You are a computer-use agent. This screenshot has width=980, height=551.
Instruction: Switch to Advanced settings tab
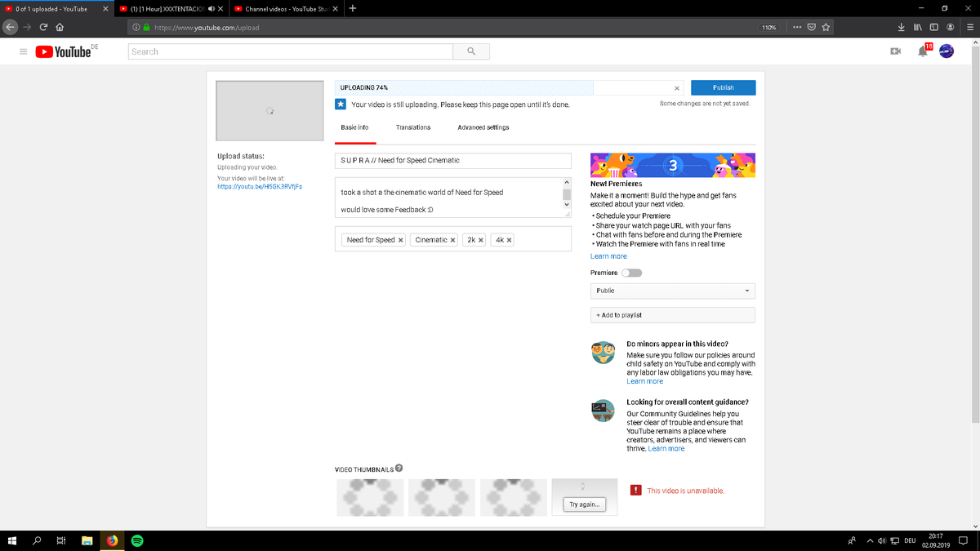pos(483,127)
